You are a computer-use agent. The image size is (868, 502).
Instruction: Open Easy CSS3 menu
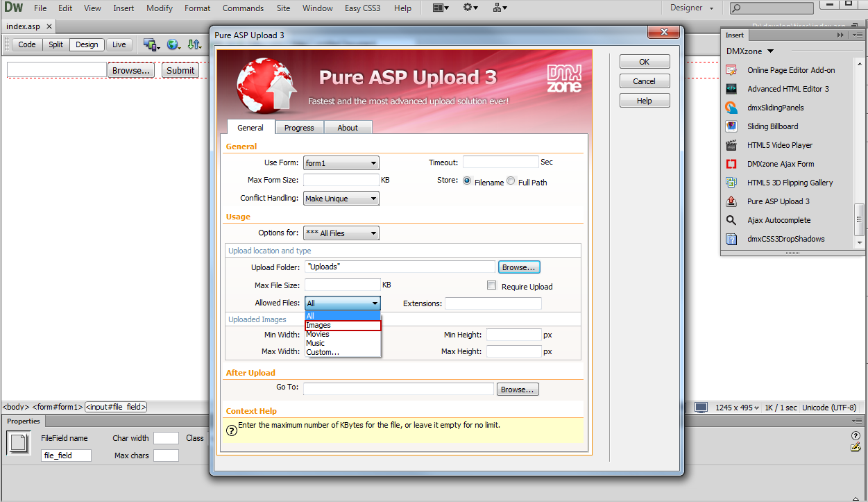click(362, 8)
